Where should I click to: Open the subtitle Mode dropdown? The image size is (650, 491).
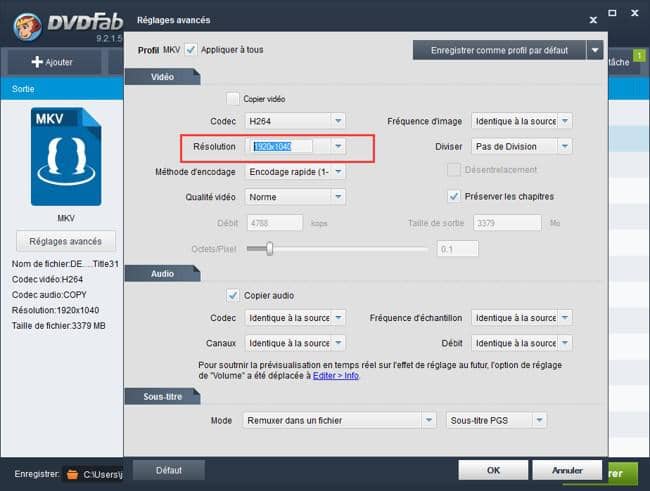click(x=429, y=420)
